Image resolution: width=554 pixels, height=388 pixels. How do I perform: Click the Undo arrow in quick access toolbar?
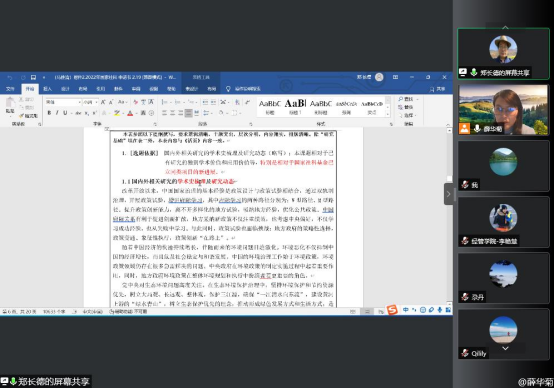click(10, 77)
